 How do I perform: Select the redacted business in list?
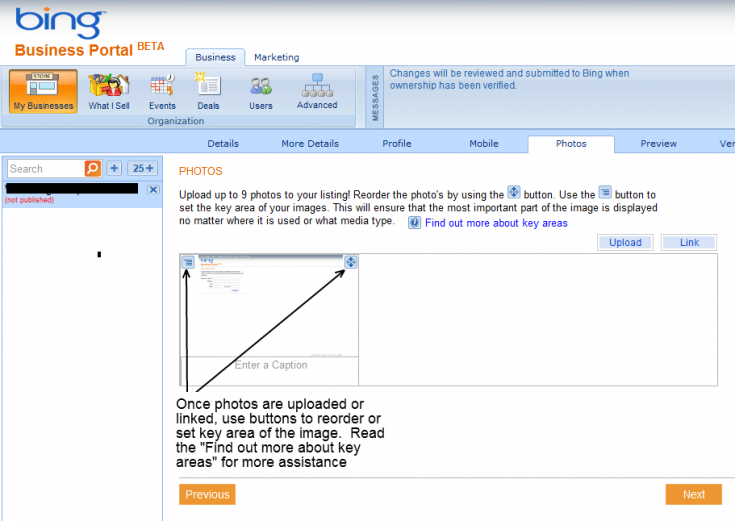tap(72, 189)
